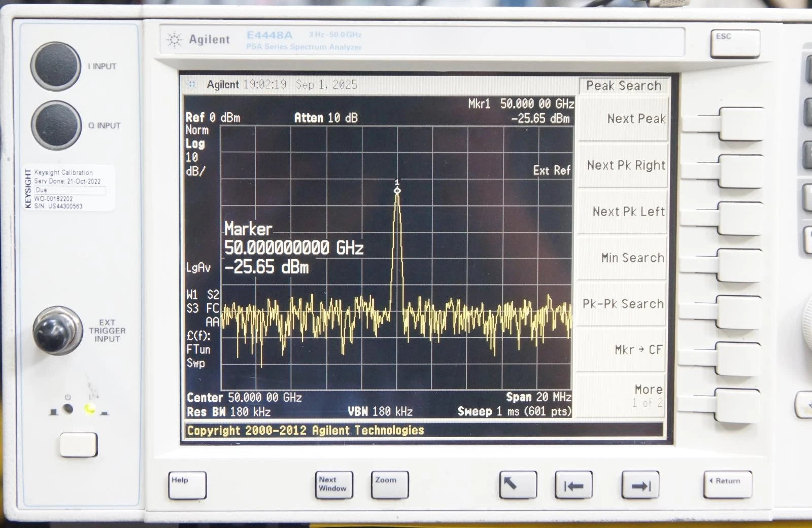Viewport: 812px width, 528px height.
Task: Click the Zoom key
Action: (x=390, y=485)
